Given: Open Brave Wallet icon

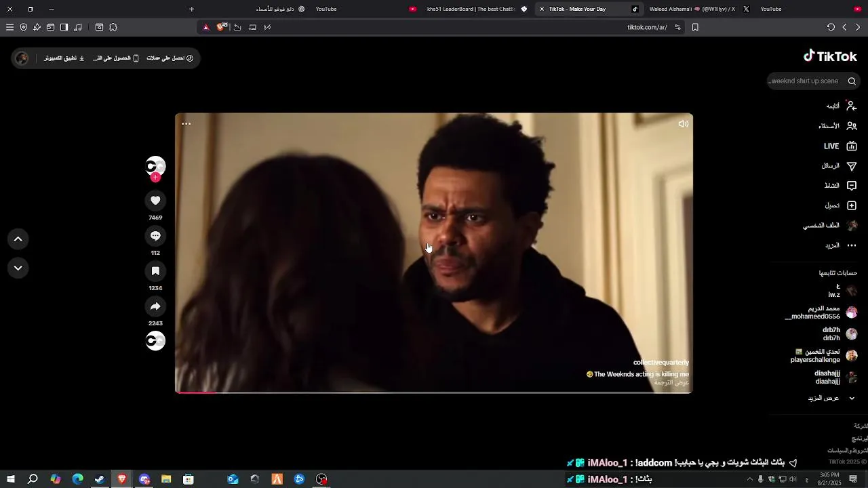Looking at the screenshot, I should click(x=50, y=27).
